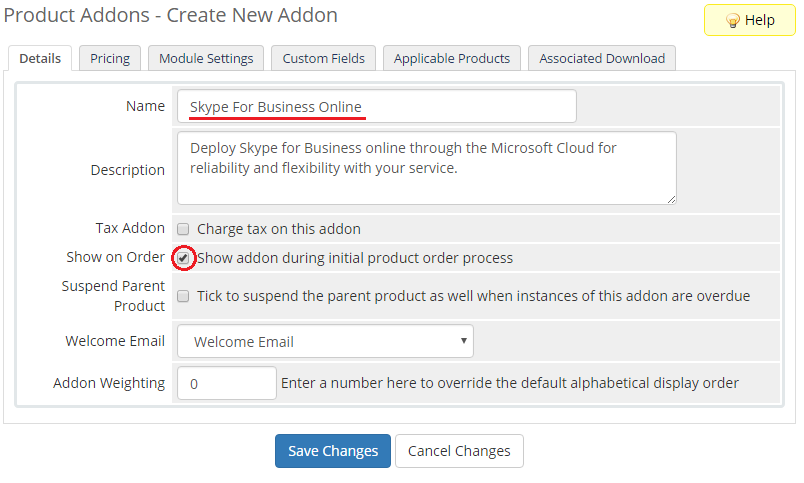The width and height of the screenshot is (804, 483).
Task: Click the 'Tick to suspend the parent product' label
Action: coord(473,296)
